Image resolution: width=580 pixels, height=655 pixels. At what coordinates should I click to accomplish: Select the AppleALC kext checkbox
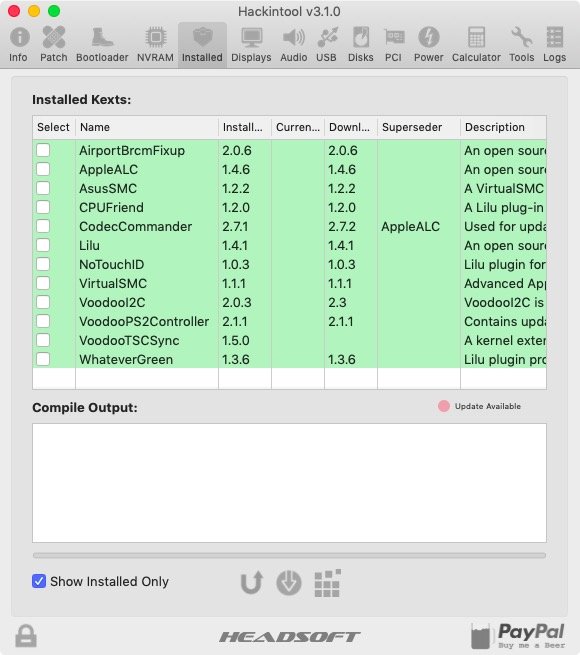click(x=43, y=169)
